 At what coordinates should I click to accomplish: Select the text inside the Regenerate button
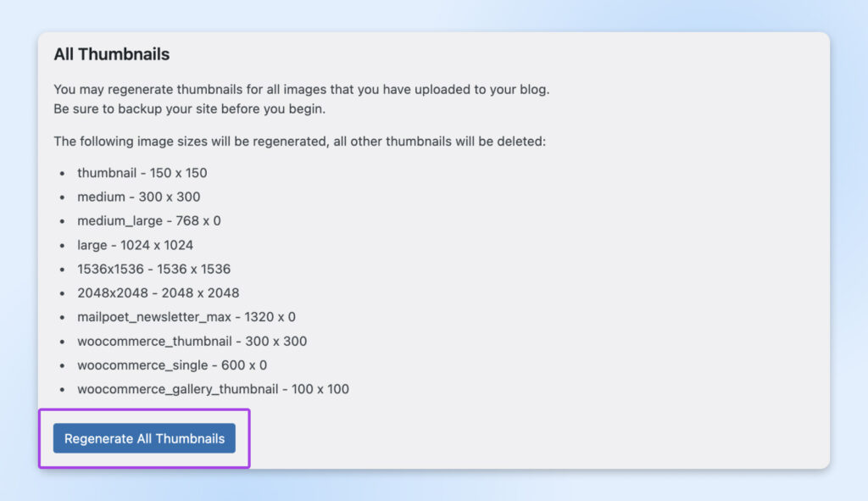tap(144, 438)
